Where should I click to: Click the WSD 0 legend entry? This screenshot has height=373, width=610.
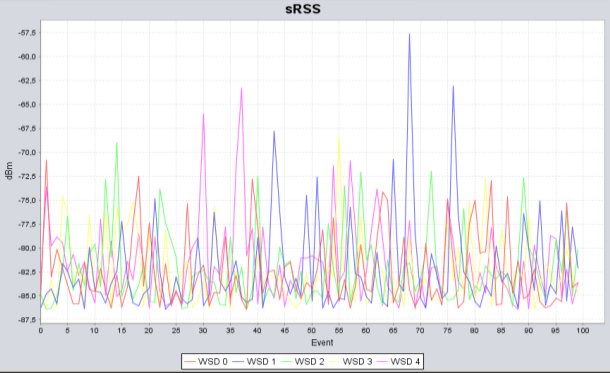pyautogui.click(x=206, y=362)
